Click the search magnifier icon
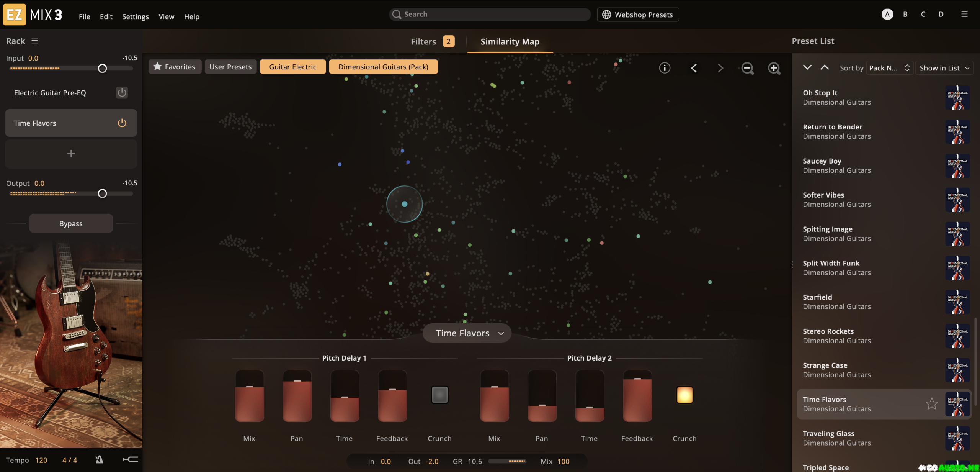Viewport: 980px width, 472px height. pos(397,15)
